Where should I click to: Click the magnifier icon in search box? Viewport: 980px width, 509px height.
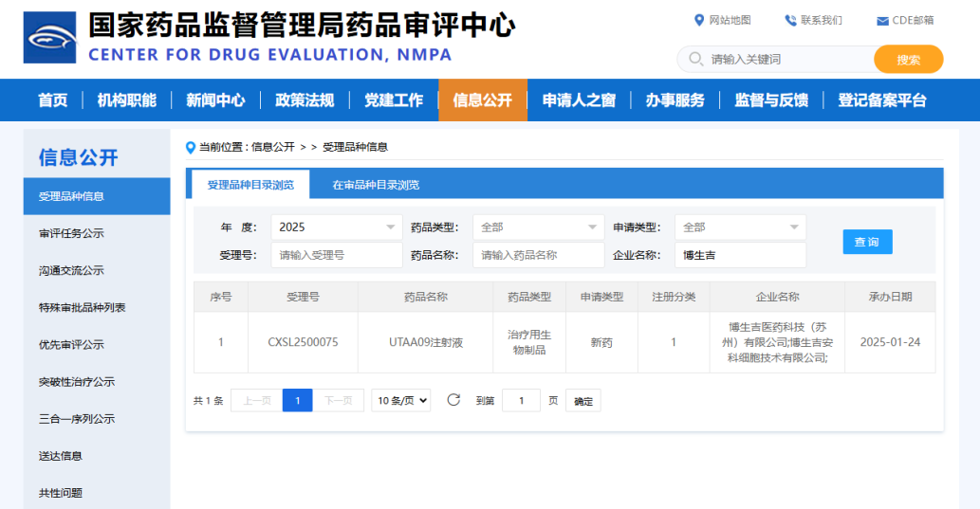point(696,60)
